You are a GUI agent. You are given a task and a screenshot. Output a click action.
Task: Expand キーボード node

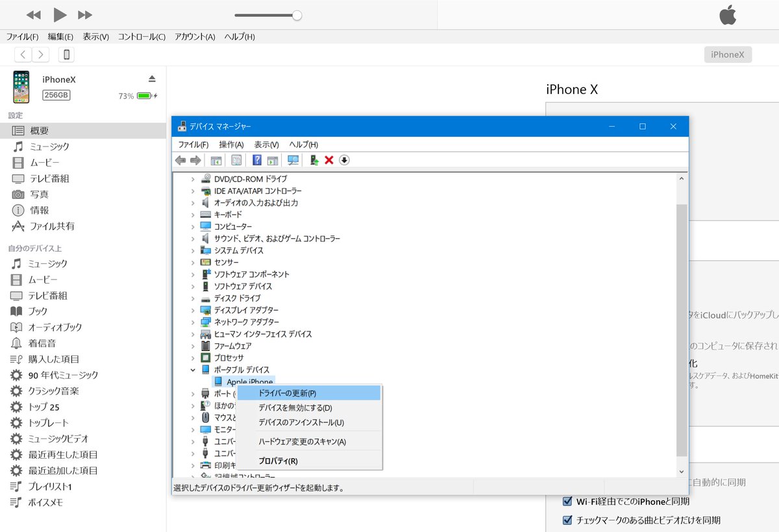(193, 214)
